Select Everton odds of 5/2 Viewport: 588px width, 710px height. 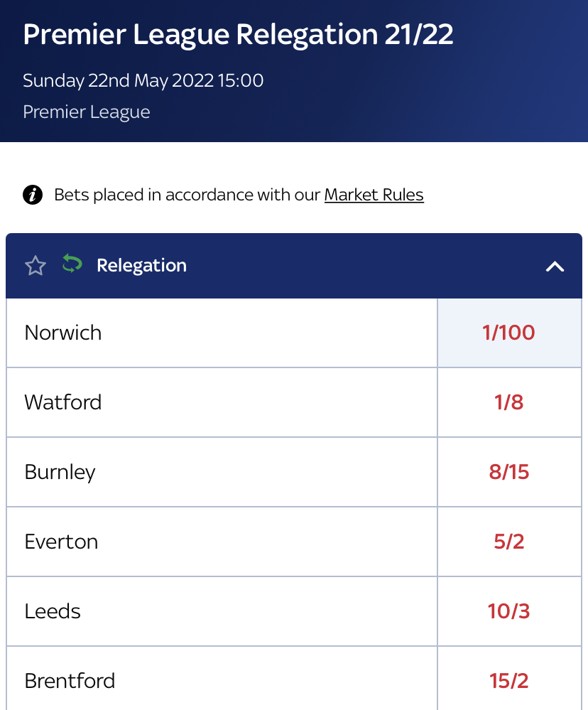[509, 542]
